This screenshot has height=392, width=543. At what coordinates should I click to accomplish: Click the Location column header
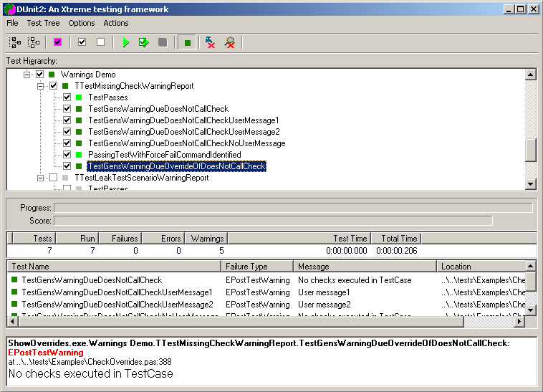[481, 267]
